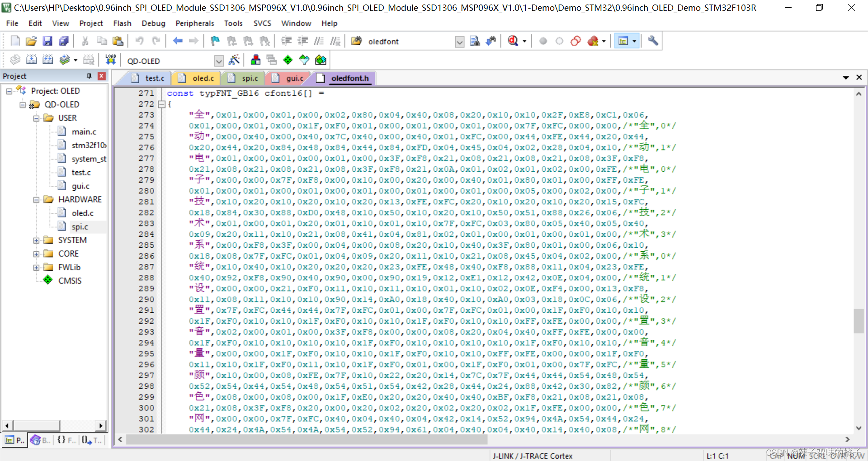
Task: Kill all breakpoints in program
Action: (593, 41)
